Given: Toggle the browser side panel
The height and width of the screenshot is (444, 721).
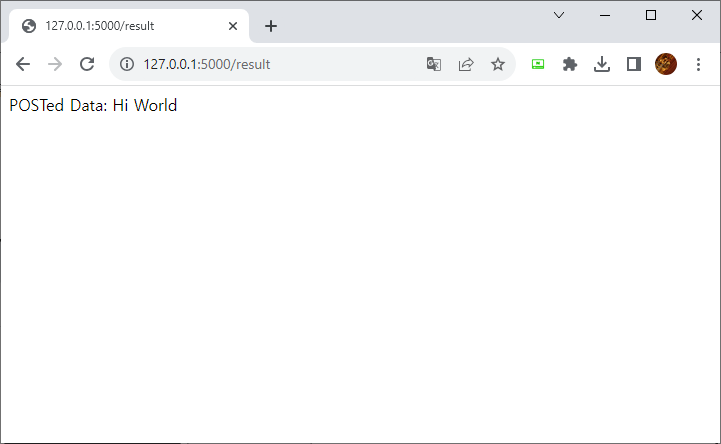Looking at the screenshot, I should click(634, 64).
